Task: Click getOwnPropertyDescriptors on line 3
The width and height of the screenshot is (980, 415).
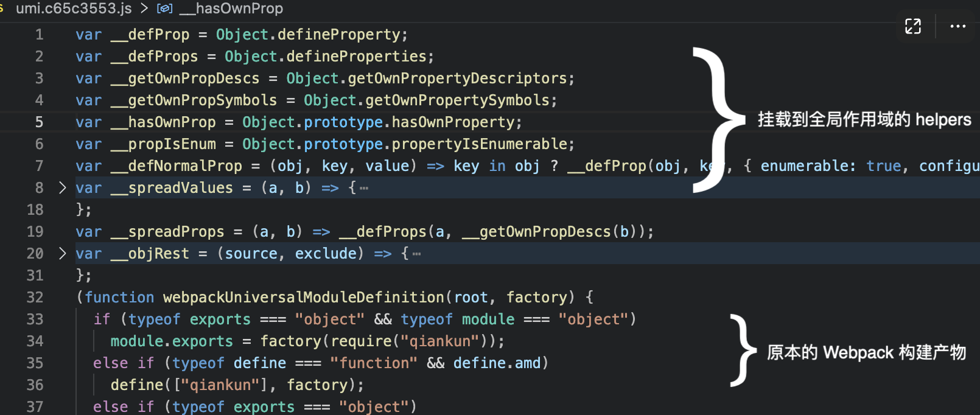Action: click(457, 78)
